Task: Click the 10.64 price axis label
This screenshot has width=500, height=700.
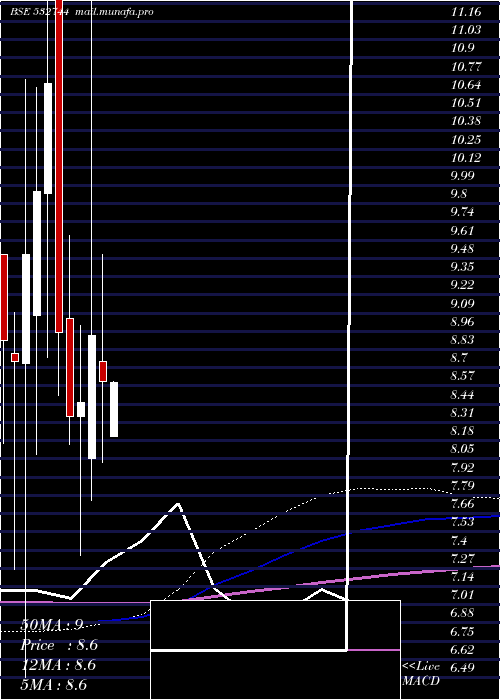Action: [466, 85]
